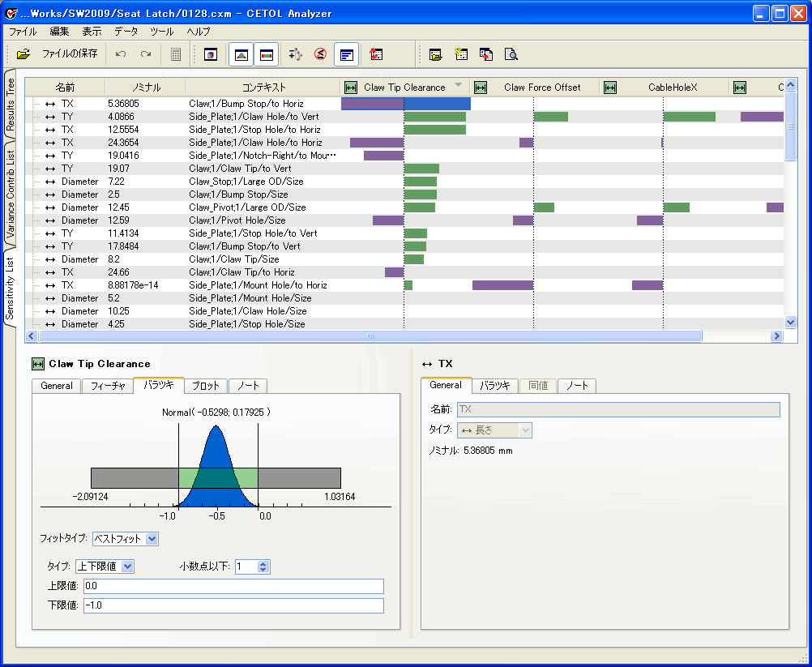Open the 編集 menu
This screenshot has width=812, height=667.
pyautogui.click(x=59, y=32)
